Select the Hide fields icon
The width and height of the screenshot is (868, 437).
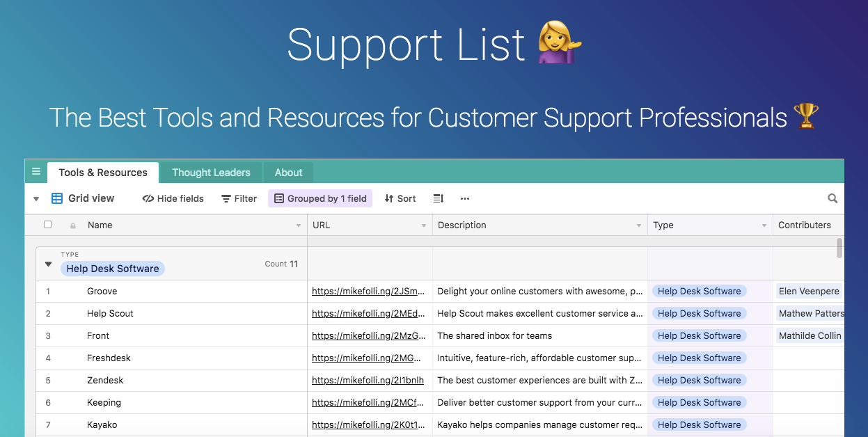147,198
